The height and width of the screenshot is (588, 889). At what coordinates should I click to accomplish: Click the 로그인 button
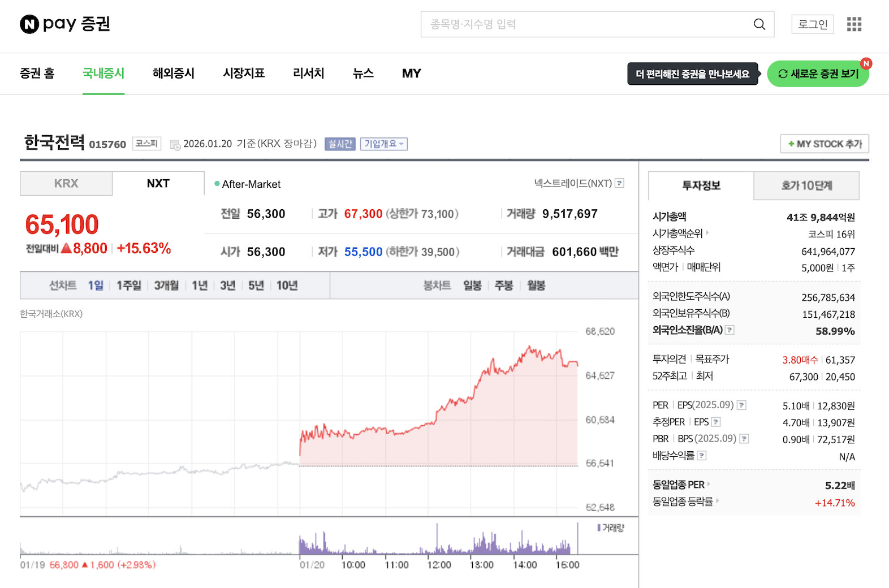pos(813,24)
